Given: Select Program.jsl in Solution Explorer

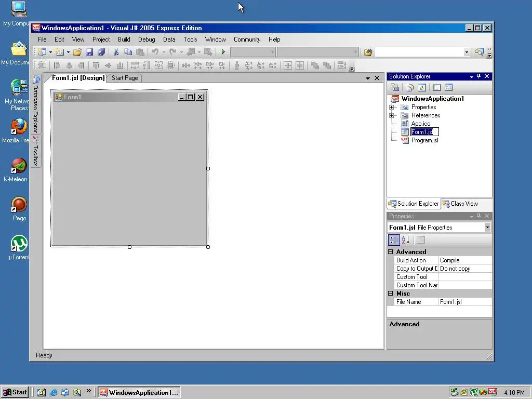Looking at the screenshot, I should [x=424, y=140].
